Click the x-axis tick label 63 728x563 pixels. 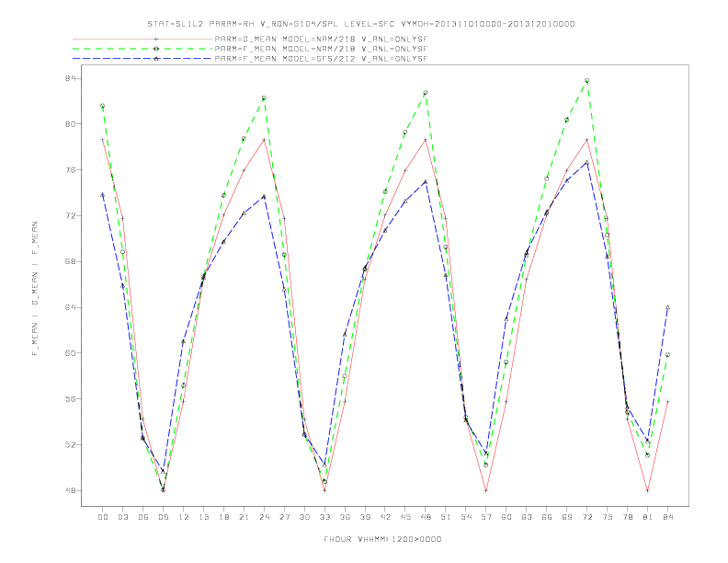click(x=527, y=517)
